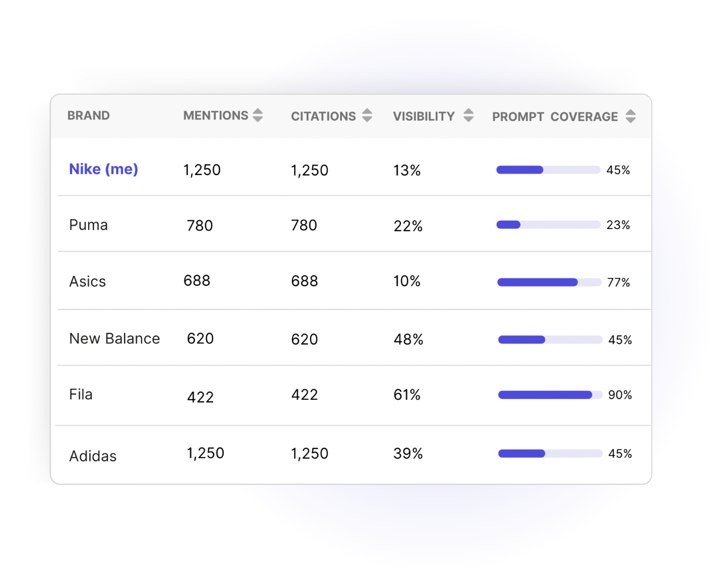The width and height of the screenshot is (728, 566).
Task: Select the New Balance brand name
Action: tap(115, 339)
